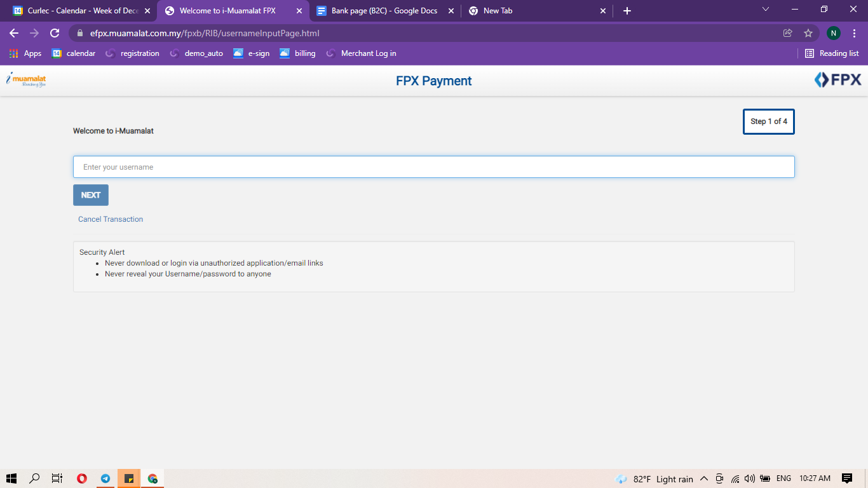This screenshot has height=488, width=868.
Task: Open the weather widget Light rain
Action: click(x=654, y=479)
